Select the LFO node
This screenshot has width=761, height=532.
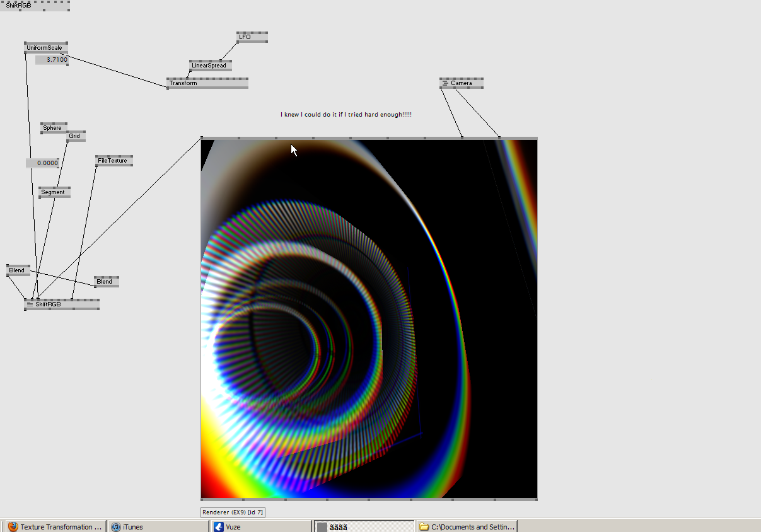coord(252,37)
